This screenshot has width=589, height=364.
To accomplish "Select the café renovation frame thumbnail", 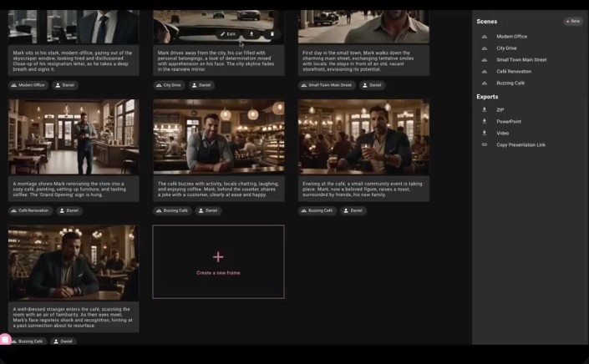I will pyautogui.click(x=74, y=137).
